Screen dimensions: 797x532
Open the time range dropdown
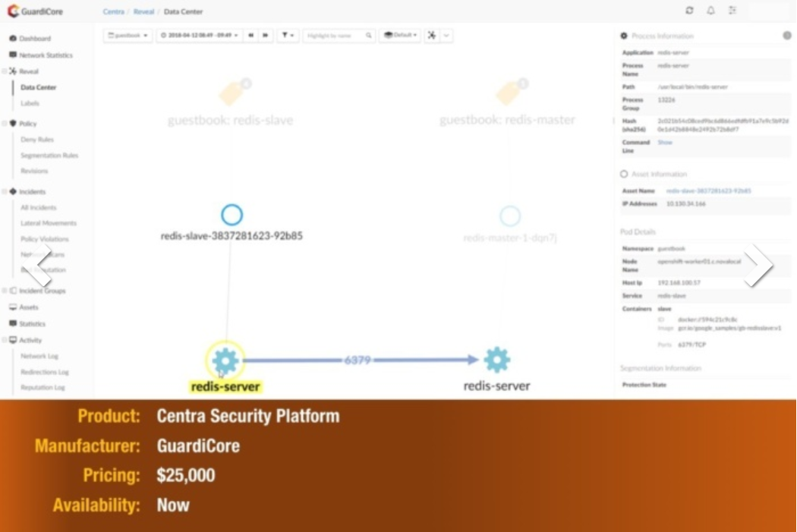199,35
